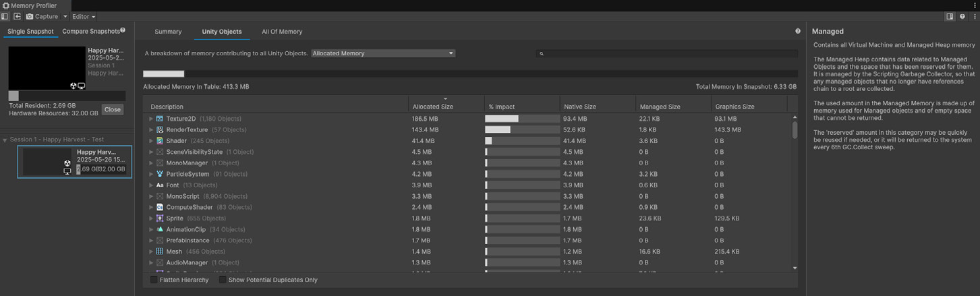This screenshot has width=980, height=296.
Task: Click the AudioManager type icon
Action: pyautogui.click(x=160, y=262)
